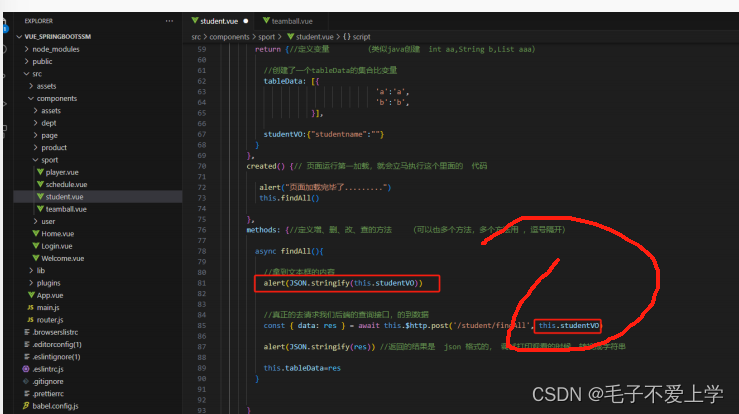This screenshot has width=739, height=414.
Task: Open App.vue file
Action: (x=50, y=295)
